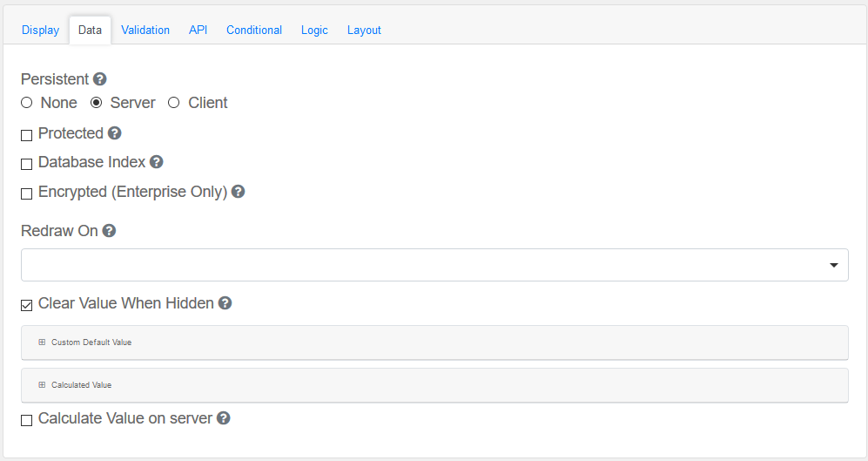Expand the Calculated Value panel
The height and width of the screenshot is (461, 868).
(81, 385)
